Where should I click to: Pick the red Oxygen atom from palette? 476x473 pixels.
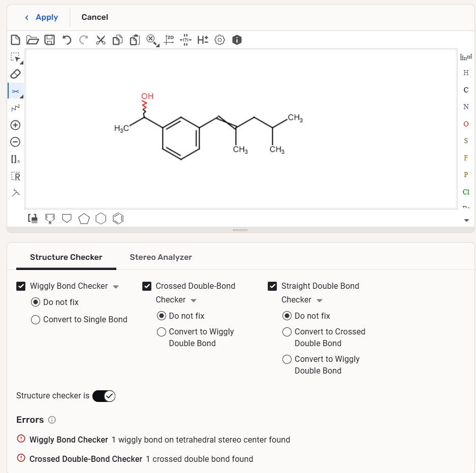pyautogui.click(x=466, y=124)
